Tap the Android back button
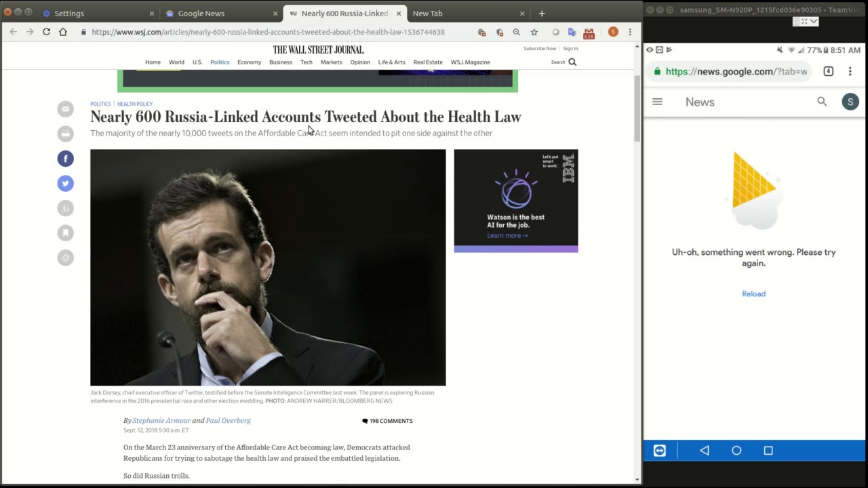 tap(705, 450)
